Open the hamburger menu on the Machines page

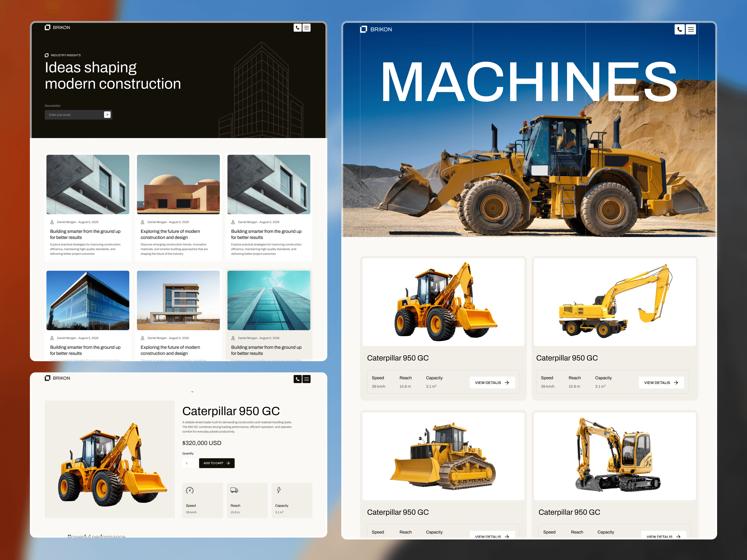pos(691,29)
